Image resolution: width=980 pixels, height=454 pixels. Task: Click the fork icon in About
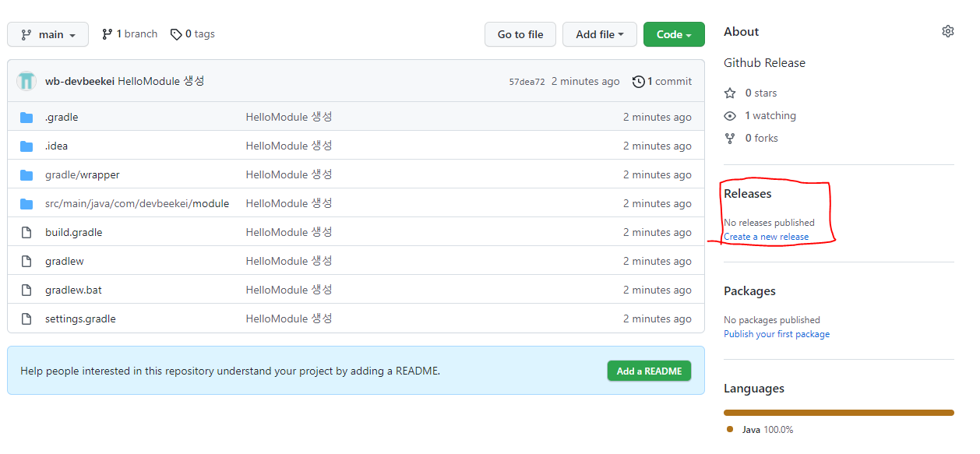coord(730,139)
